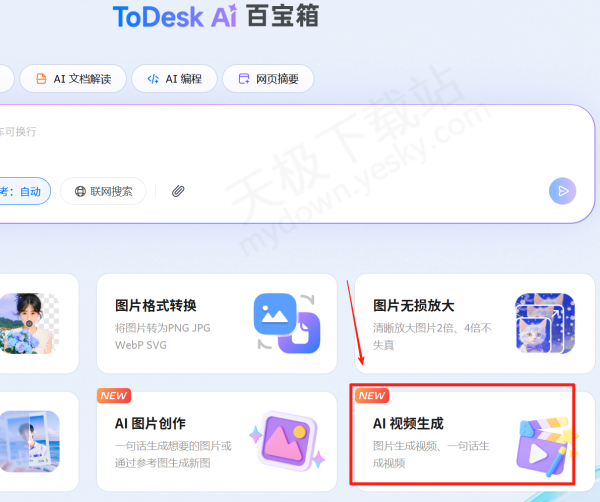
Task: Toggle the 联网搜索 web search option
Action: (x=103, y=191)
